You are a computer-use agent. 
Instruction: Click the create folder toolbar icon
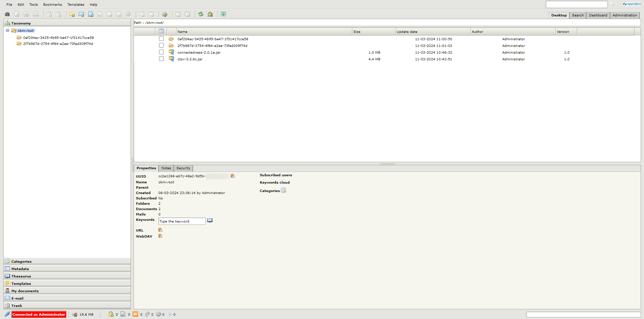(72, 14)
